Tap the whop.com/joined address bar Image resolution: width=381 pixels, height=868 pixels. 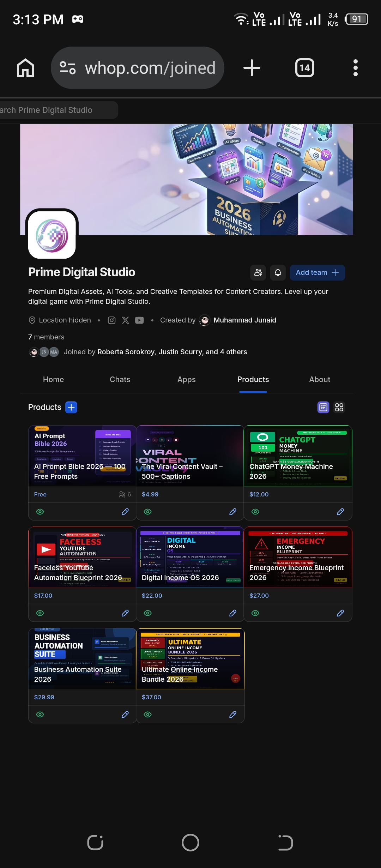[138, 68]
